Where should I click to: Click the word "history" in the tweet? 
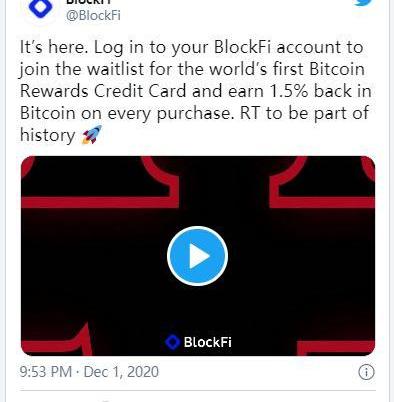pos(48,135)
